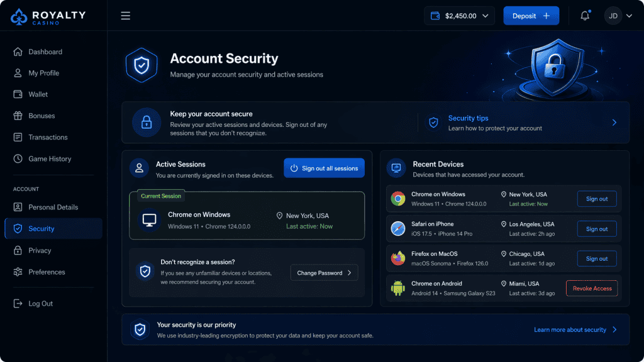Sign out the Safari on iPhone device
The height and width of the screenshot is (362, 644).
pyautogui.click(x=597, y=229)
